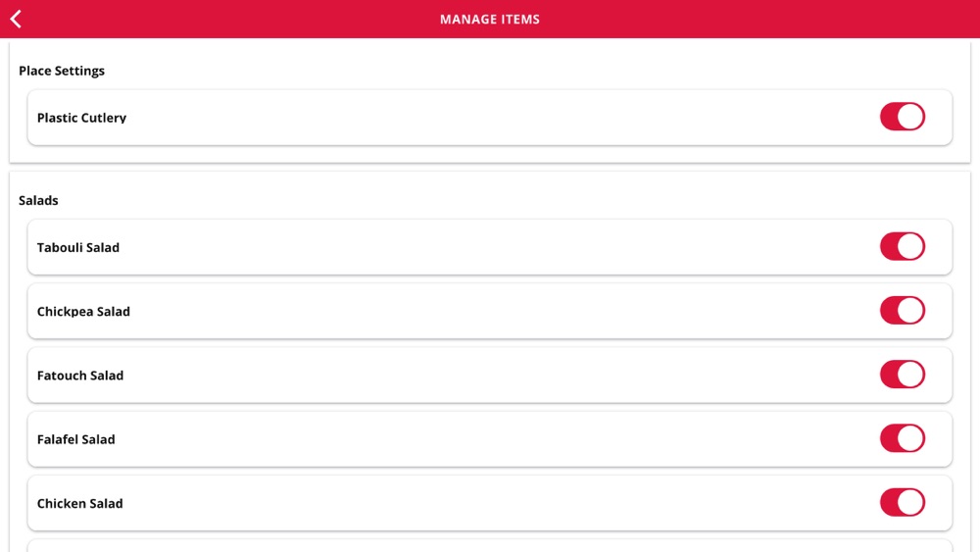Disable the Plastic Cutlery toggle
This screenshot has height=552, width=980.
[x=903, y=117]
